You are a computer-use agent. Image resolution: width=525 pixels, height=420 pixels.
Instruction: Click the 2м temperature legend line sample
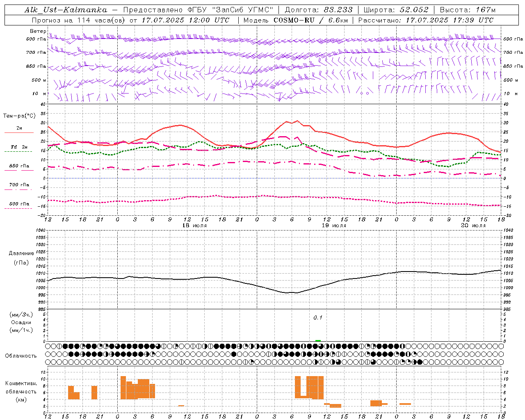pos(19,133)
